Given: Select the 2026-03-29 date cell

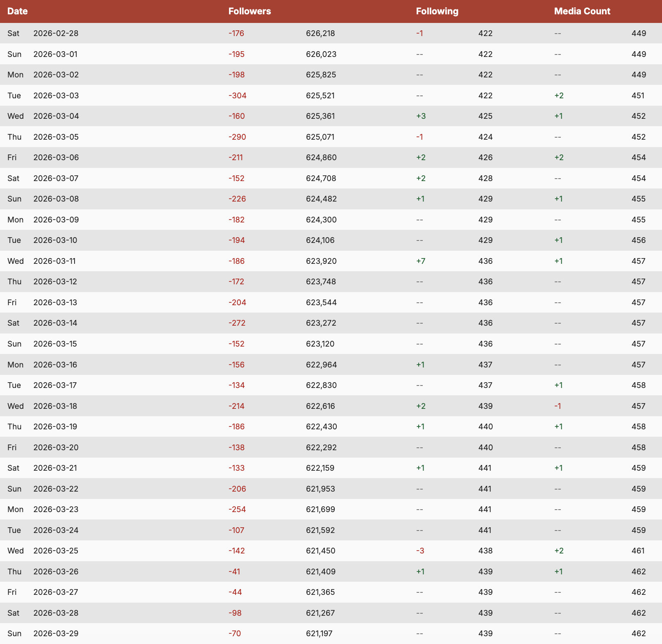Looking at the screenshot, I should [56, 633].
